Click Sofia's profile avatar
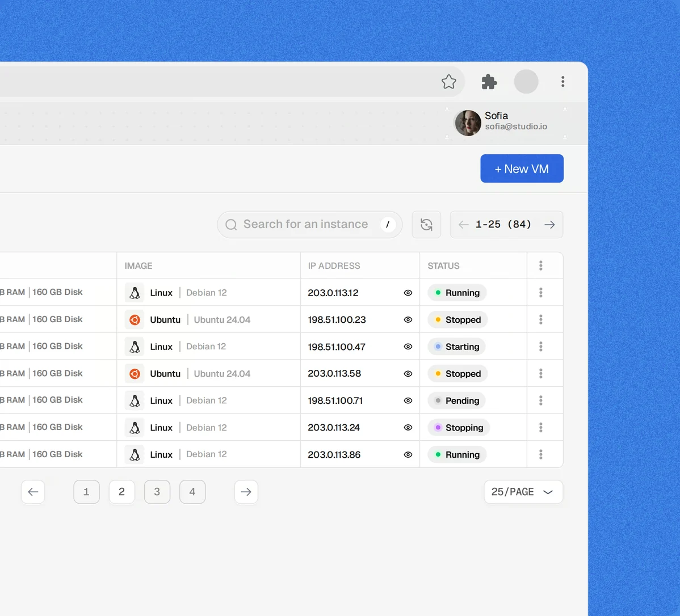The height and width of the screenshot is (616, 680). pos(468,123)
